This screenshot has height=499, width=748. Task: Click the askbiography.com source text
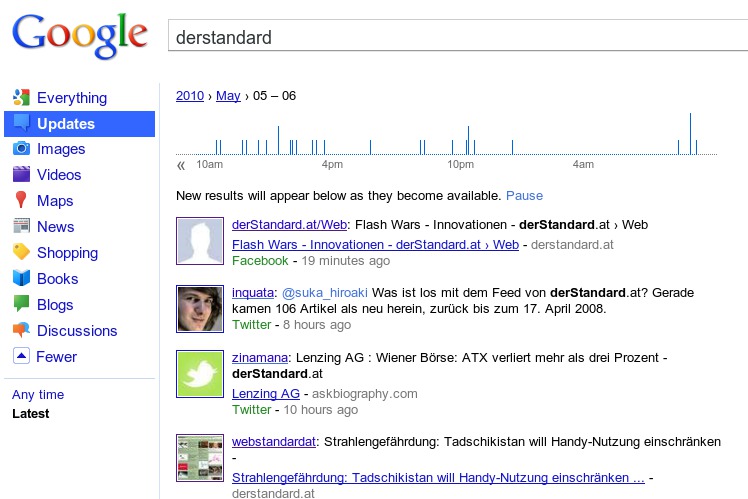pos(364,394)
